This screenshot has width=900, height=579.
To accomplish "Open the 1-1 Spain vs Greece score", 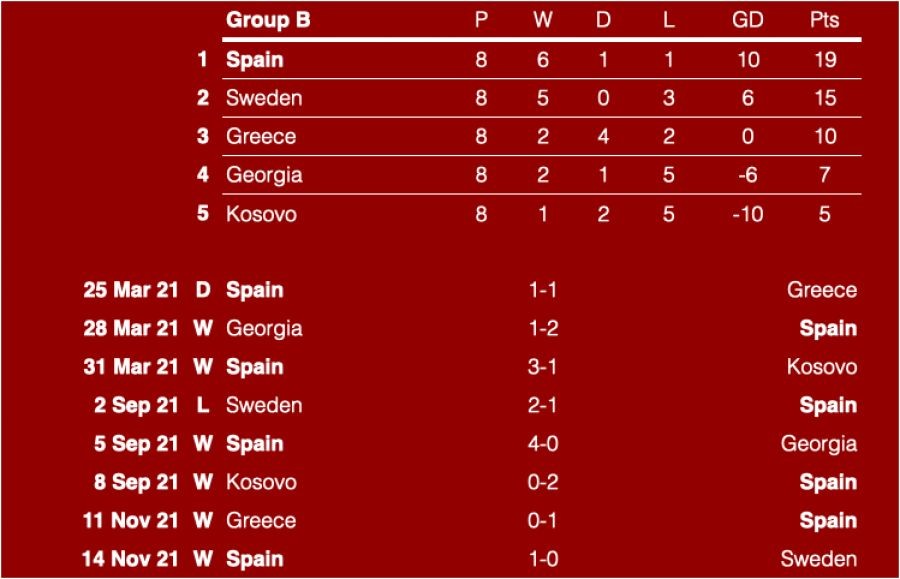I will click(x=542, y=290).
